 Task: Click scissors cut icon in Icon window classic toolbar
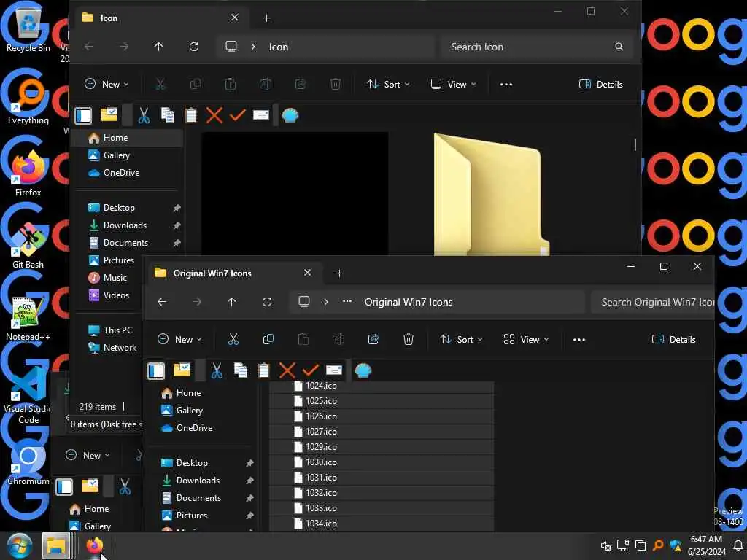pos(144,115)
